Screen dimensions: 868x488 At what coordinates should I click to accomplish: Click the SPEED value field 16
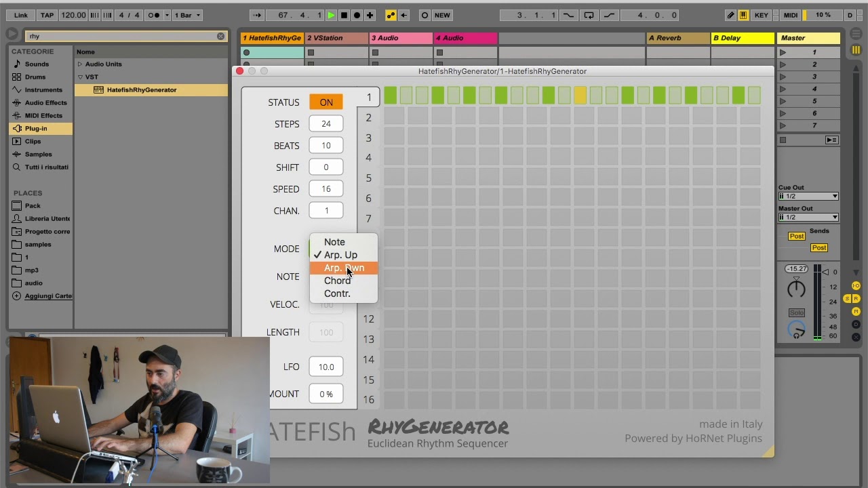pos(326,189)
